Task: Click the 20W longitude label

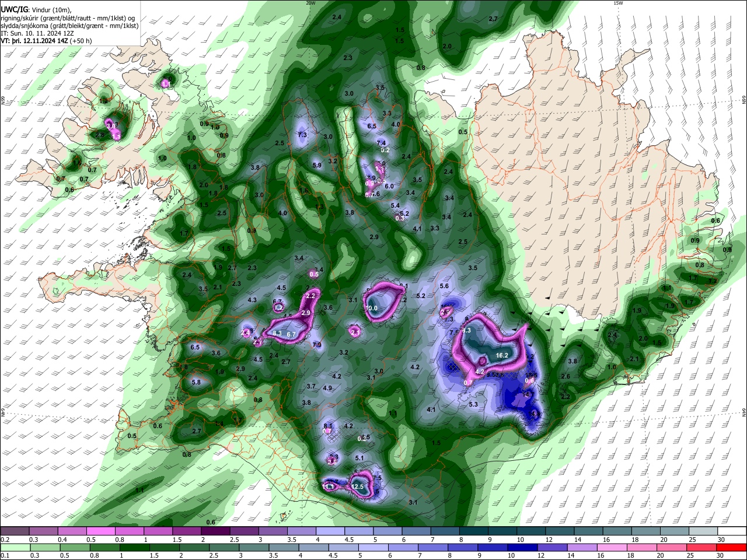Action: click(x=310, y=3)
